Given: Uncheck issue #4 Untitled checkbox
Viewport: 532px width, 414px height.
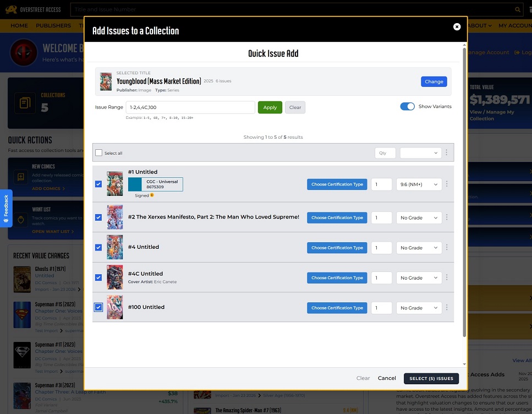Looking at the screenshot, I should tap(98, 248).
